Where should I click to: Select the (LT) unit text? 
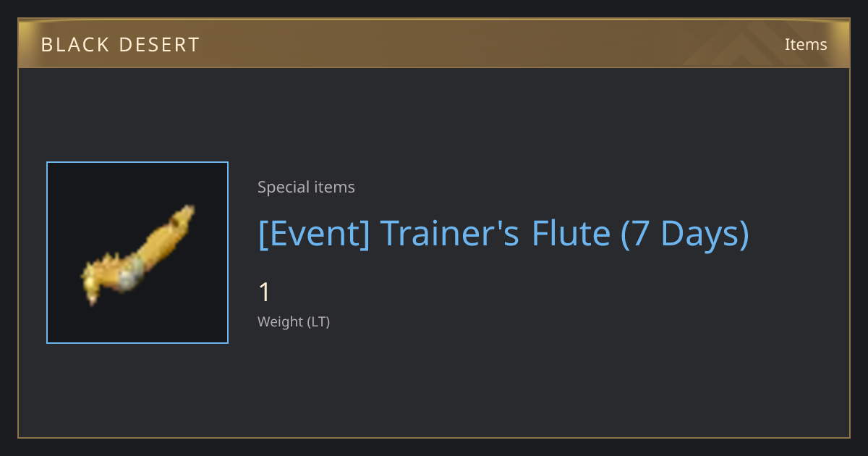pyautogui.click(x=319, y=321)
